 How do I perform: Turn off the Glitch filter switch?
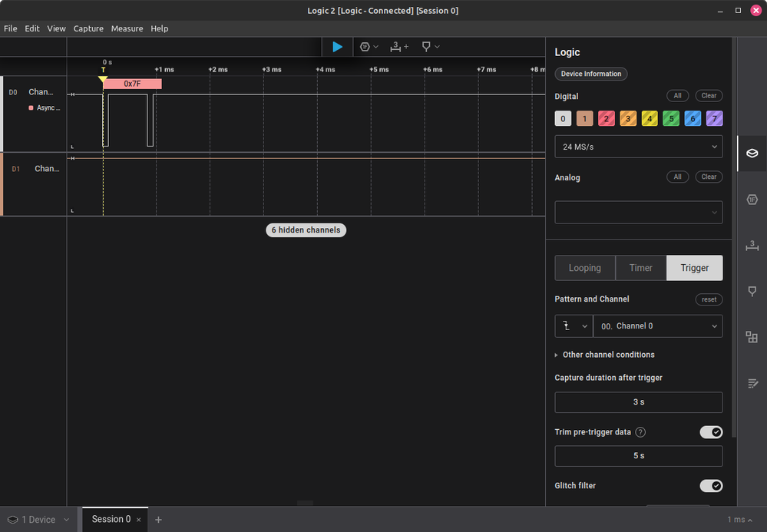point(711,486)
